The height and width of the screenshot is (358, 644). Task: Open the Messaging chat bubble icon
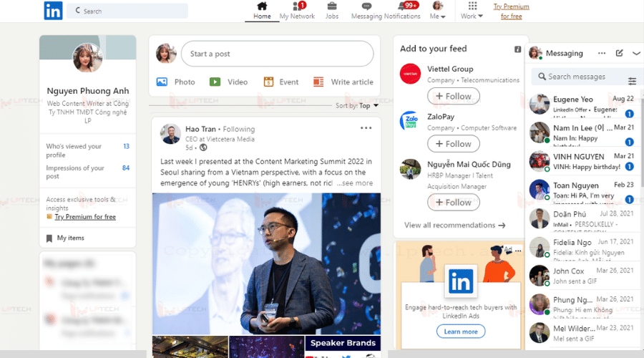point(366,6)
